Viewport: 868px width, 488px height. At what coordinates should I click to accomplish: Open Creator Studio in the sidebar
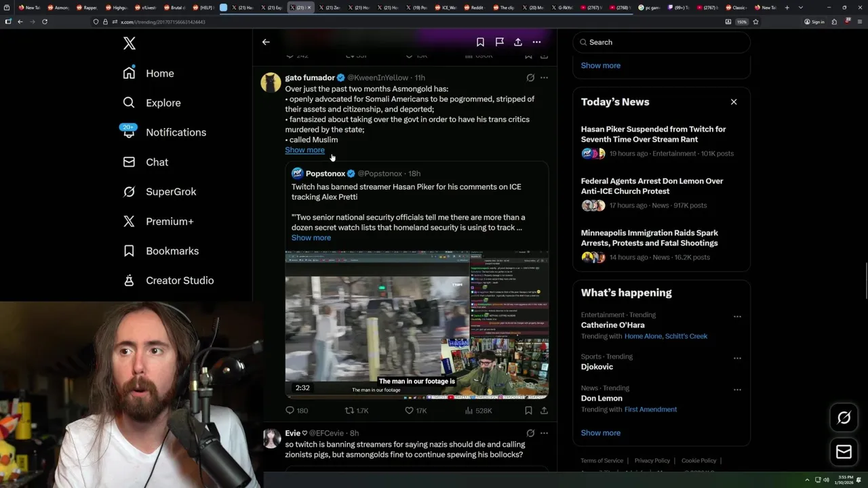(x=168, y=281)
